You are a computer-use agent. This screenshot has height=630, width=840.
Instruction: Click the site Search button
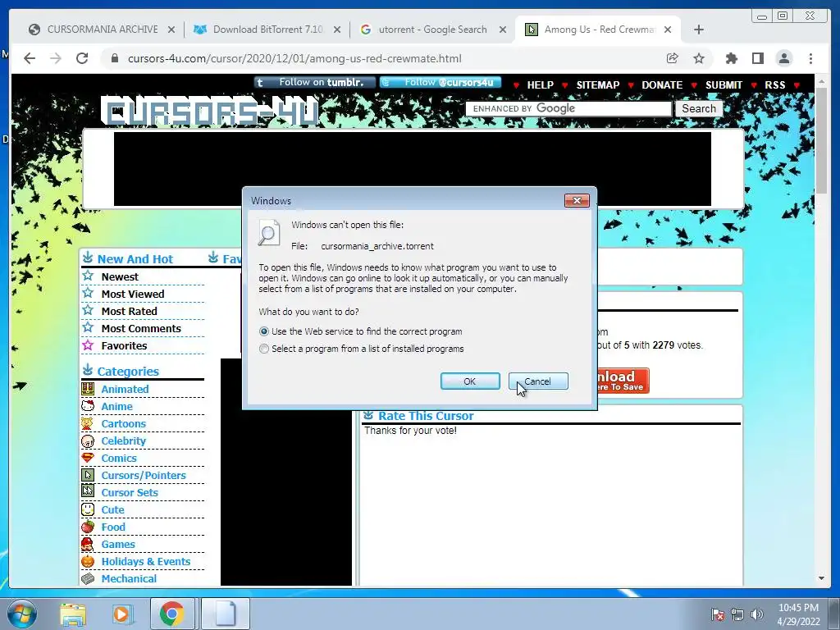(x=699, y=109)
